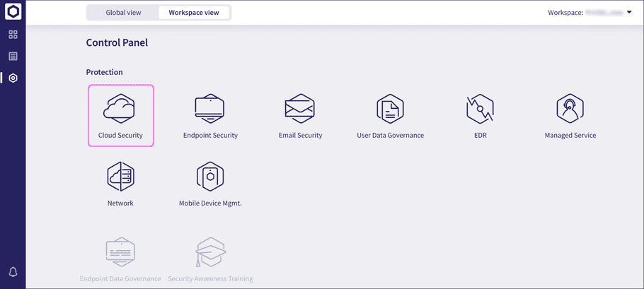644x289 pixels.
Task: Click the Protection section heading
Action: [104, 72]
